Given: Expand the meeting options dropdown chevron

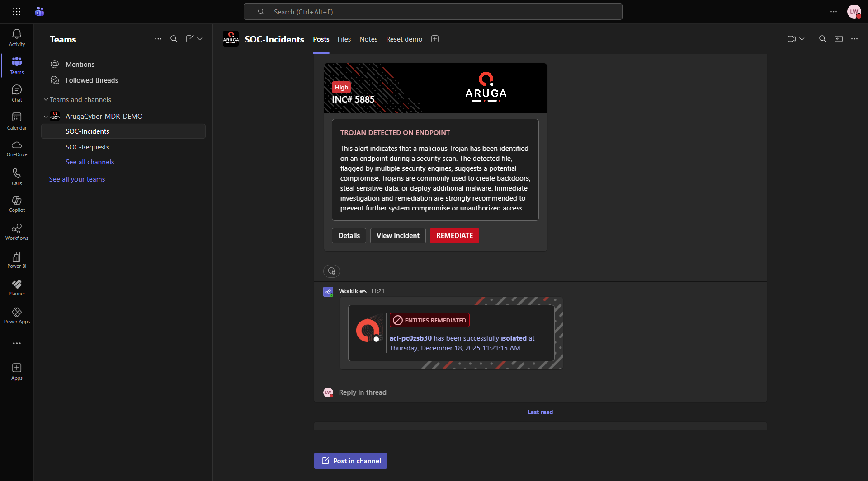Looking at the screenshot, I should click(x=802, y=39).
